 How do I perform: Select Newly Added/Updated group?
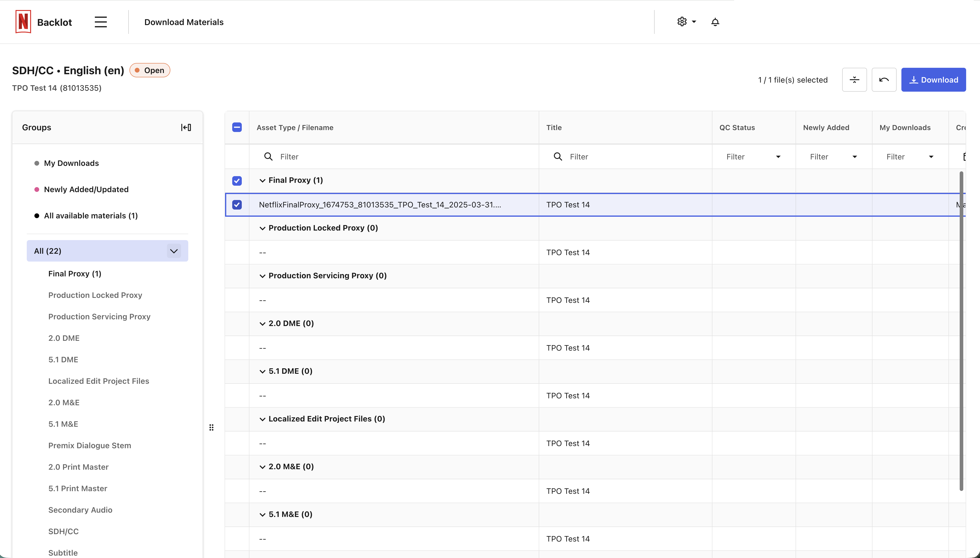pyautogui.click(x=86, y=189)
